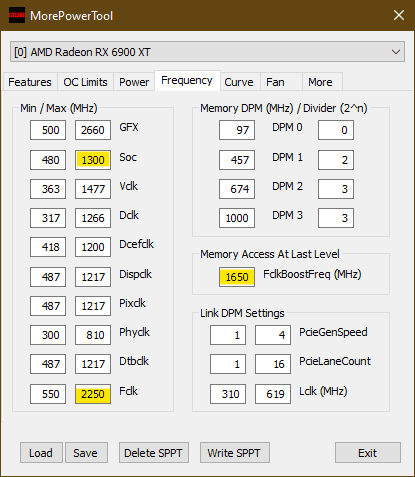This screenshot has width=415, height=477.
Task: Select the DPM 1 memory frequency field
Action: 237,160
